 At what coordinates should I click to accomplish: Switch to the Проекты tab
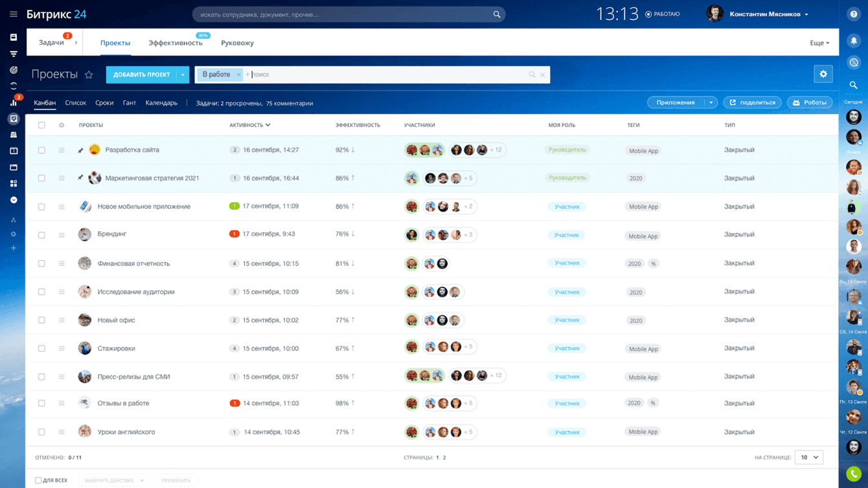coord(115,43)
